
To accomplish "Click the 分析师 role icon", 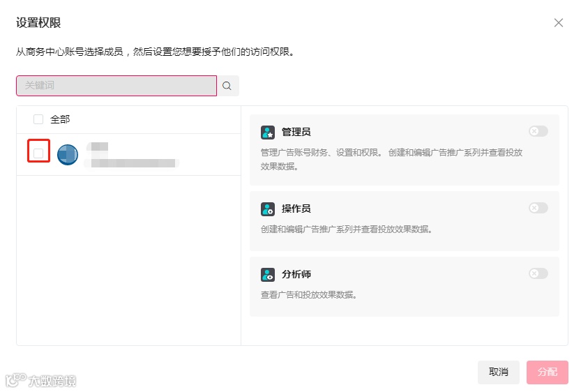I will coord(268,275).
